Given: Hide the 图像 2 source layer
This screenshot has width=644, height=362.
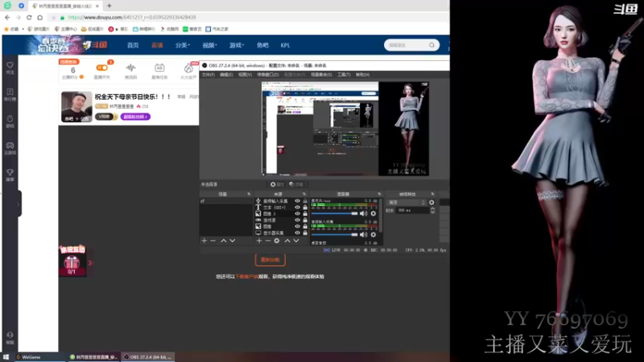Looking at the screenshot, I should pos(297,213).
